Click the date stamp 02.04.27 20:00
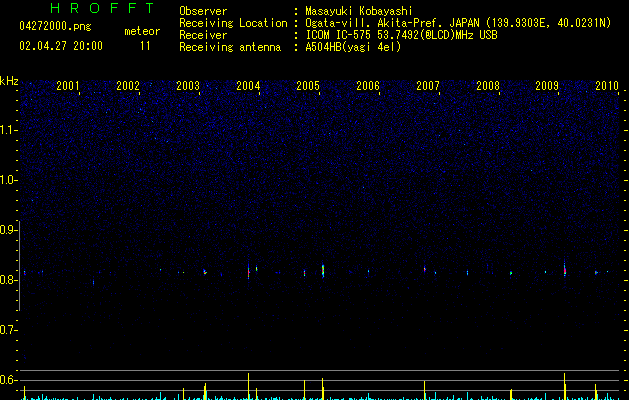This screenshot has width=629, height=400. [61, 46]
